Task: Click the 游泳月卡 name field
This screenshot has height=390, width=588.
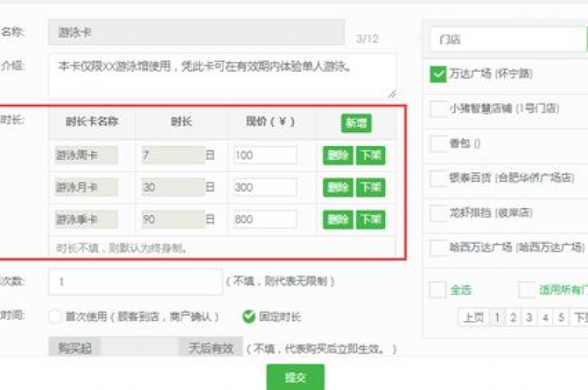Action: click(87, 187)
